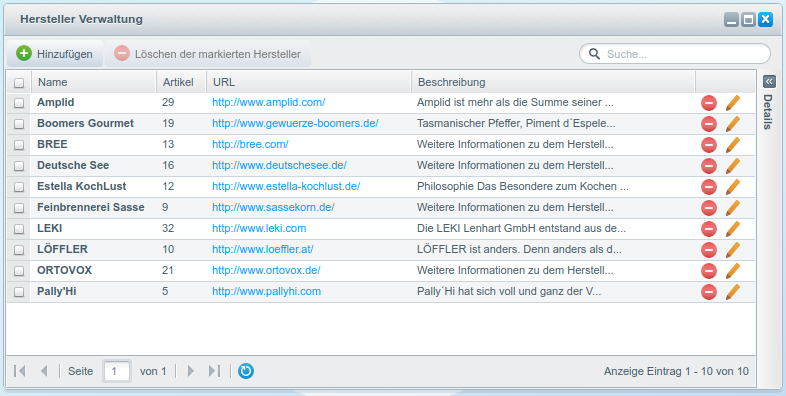This screenshot has height=396, width=786.
Task: Open the bree.com link
Action: (x=250, y=144)
